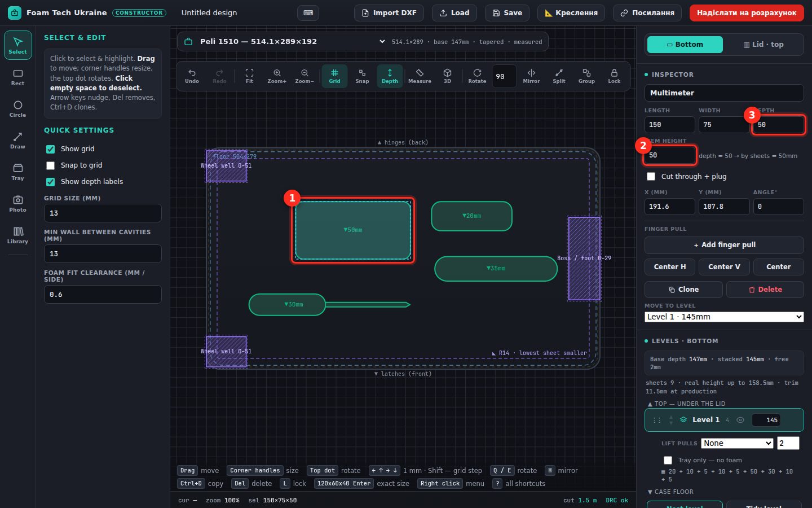Viewport: 812px width, 508px height.
Task: Open the Photo tool
Action: (x=17, y=203)
